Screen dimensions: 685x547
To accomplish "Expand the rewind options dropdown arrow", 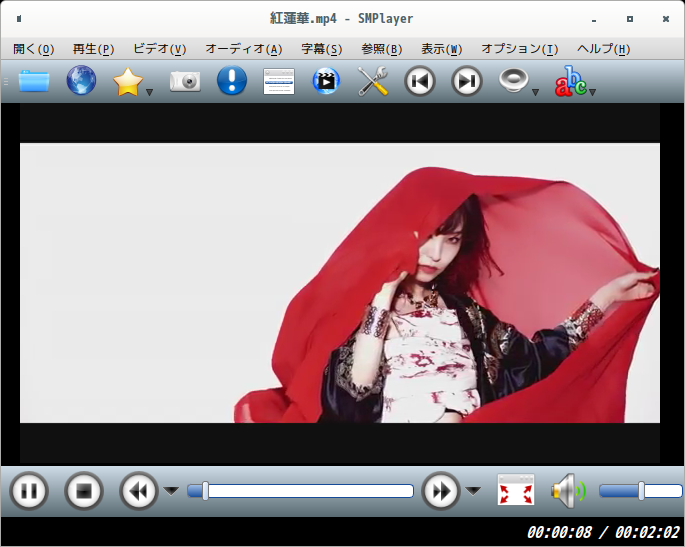I will (x=171, y=491).
